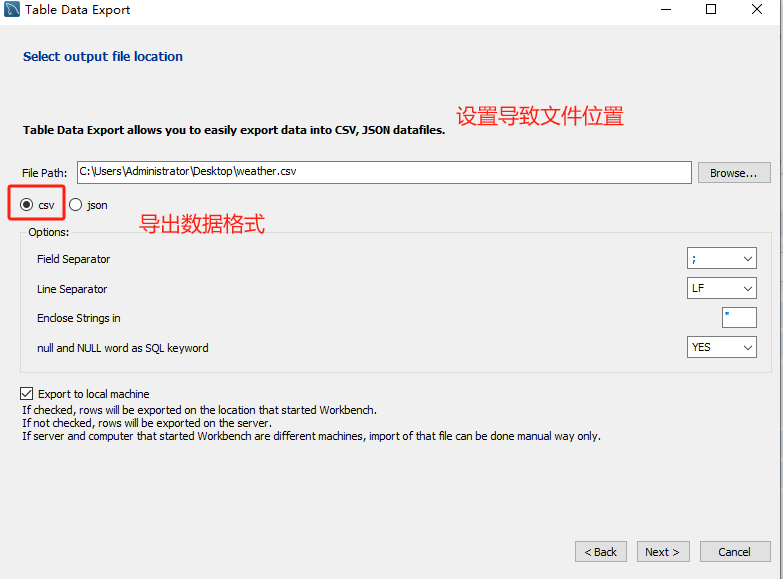Expand the Line Separator LF combo box
This screenshot has width=783, height=579.
pyautogui.click(x=721, y=289)
